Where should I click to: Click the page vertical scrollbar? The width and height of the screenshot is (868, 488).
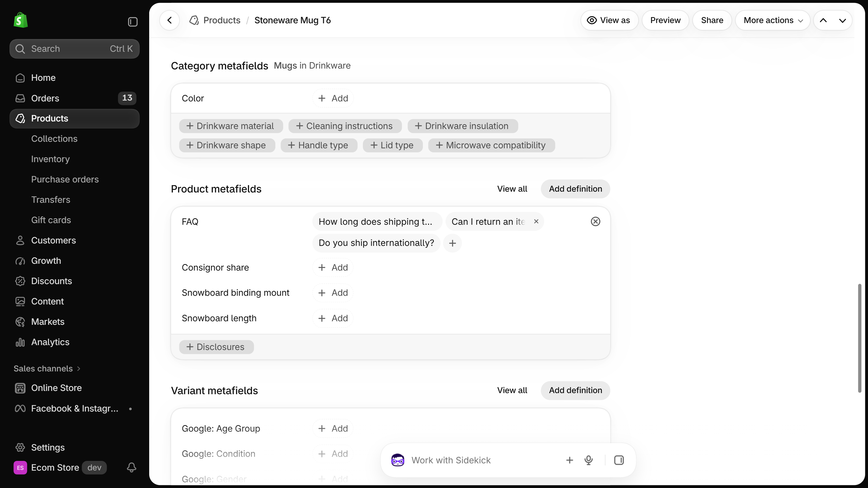(x=860, y=338)
